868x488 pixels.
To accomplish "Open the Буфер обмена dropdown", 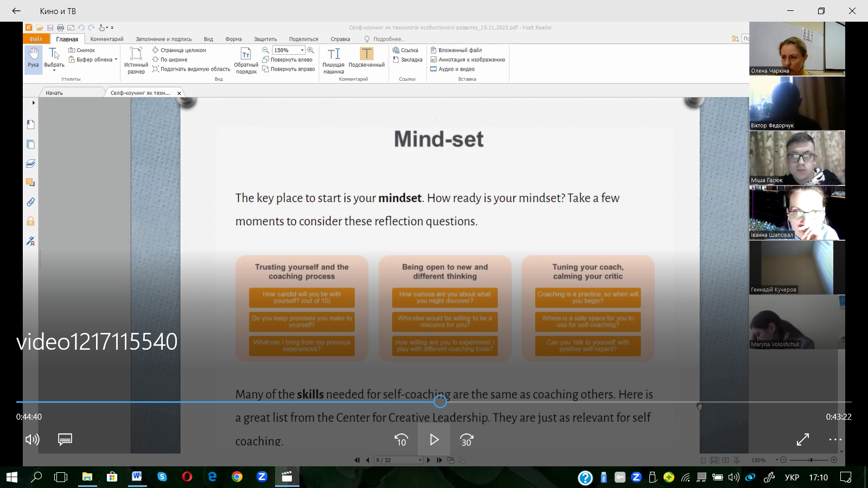I will (93, 60).
